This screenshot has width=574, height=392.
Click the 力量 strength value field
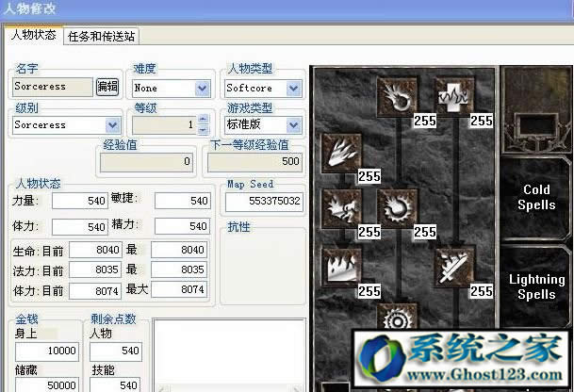tap(80, 201)
